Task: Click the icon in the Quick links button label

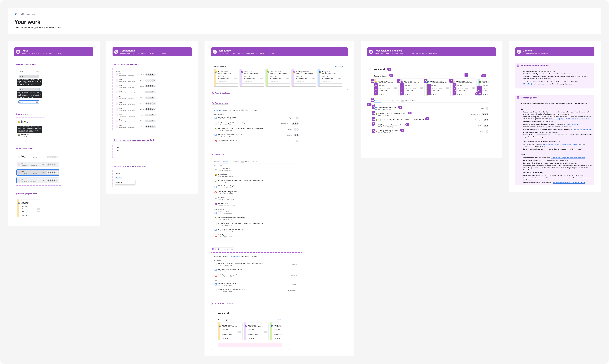Action: coord(17,65)
